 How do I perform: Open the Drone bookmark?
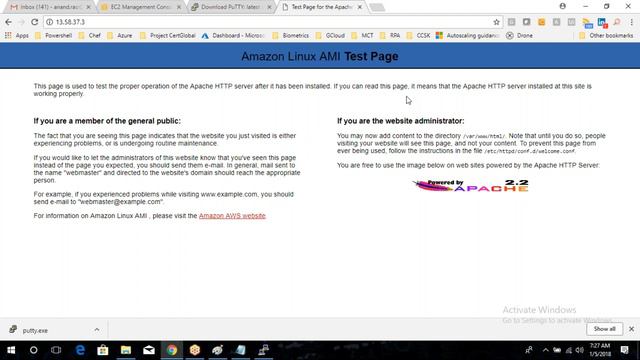(519, 36)
